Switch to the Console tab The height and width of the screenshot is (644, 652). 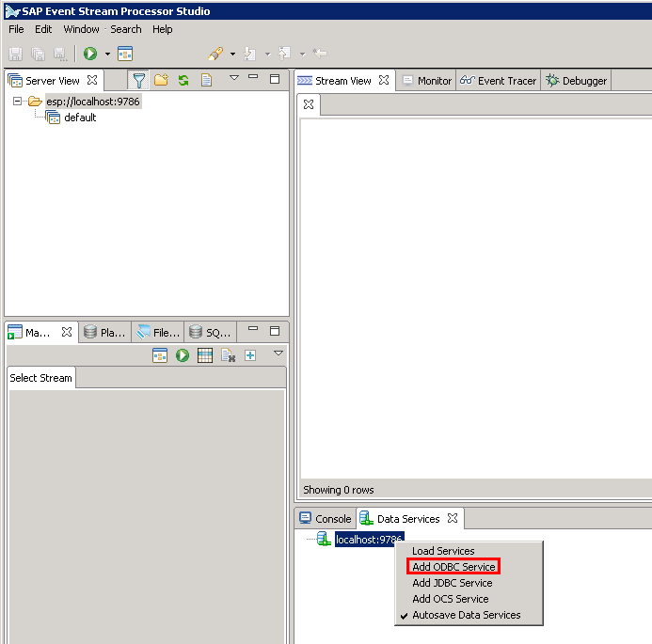326,519
